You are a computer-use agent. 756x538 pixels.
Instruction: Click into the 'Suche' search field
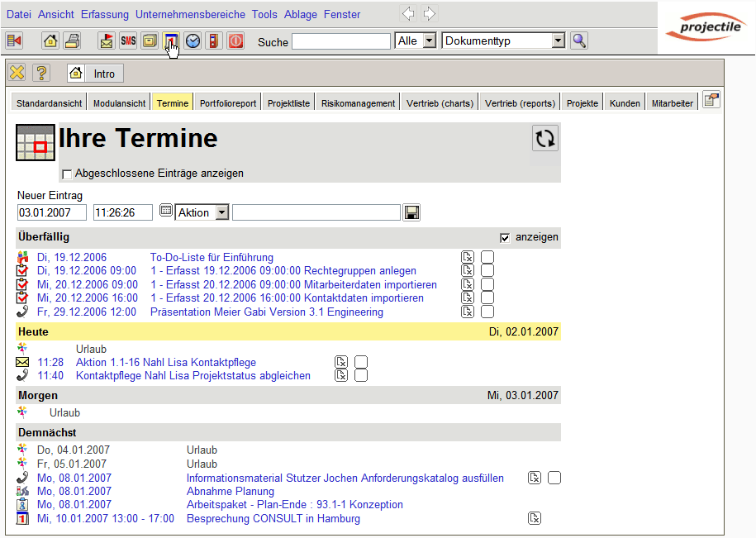[x=340, y=41]
